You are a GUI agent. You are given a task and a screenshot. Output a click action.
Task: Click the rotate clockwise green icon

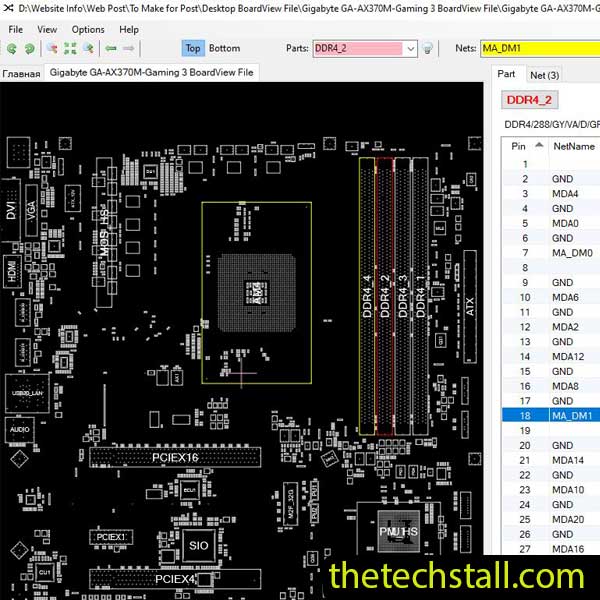click(x=29, y=49)
